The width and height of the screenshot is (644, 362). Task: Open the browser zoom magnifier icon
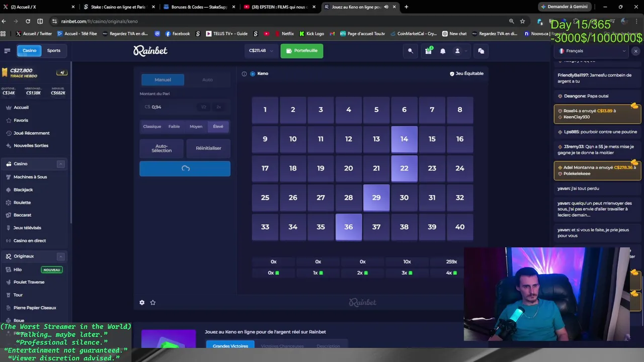pyautogui.click(x=511, y=21)
